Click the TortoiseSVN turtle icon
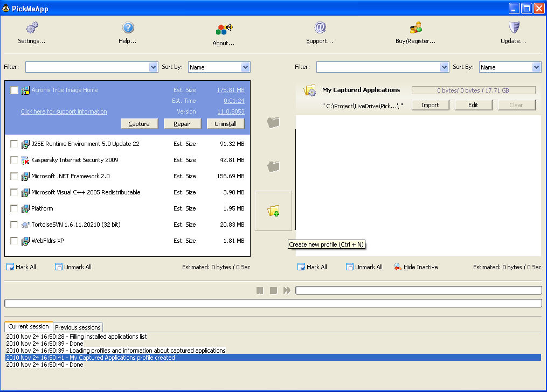This screenshot has width=547, height=392. pyautogui.click(x=25, y=225)
